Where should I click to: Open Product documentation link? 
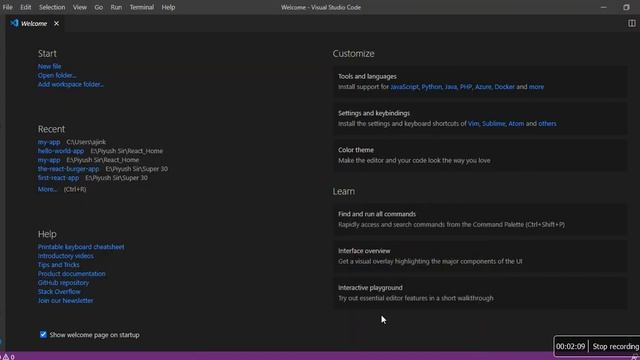coord(71,274)
